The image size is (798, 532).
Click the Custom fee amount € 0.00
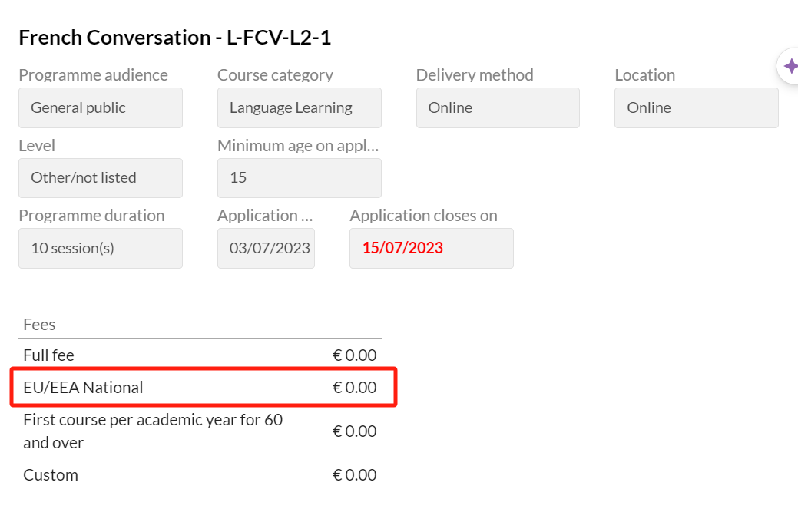pyautogui.click(x=354, y=475)
